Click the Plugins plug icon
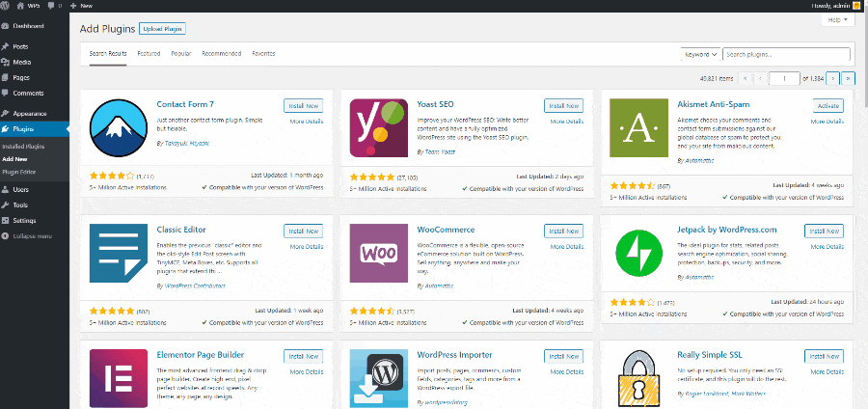 5,129
